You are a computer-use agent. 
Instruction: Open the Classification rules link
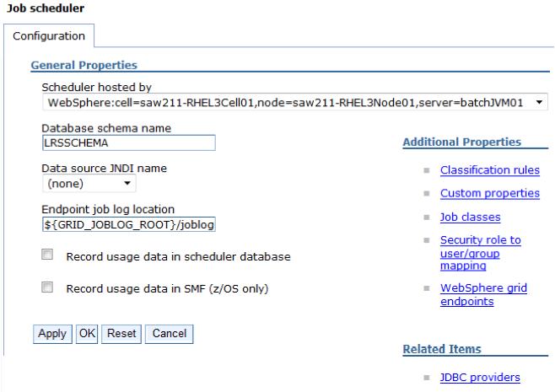[x=490, y=170]
